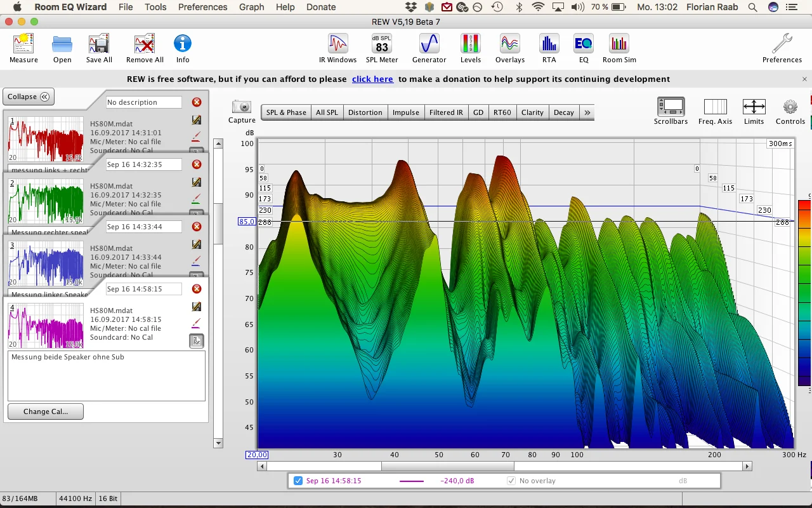Click the Change Cal... button

tap(46, 411)
